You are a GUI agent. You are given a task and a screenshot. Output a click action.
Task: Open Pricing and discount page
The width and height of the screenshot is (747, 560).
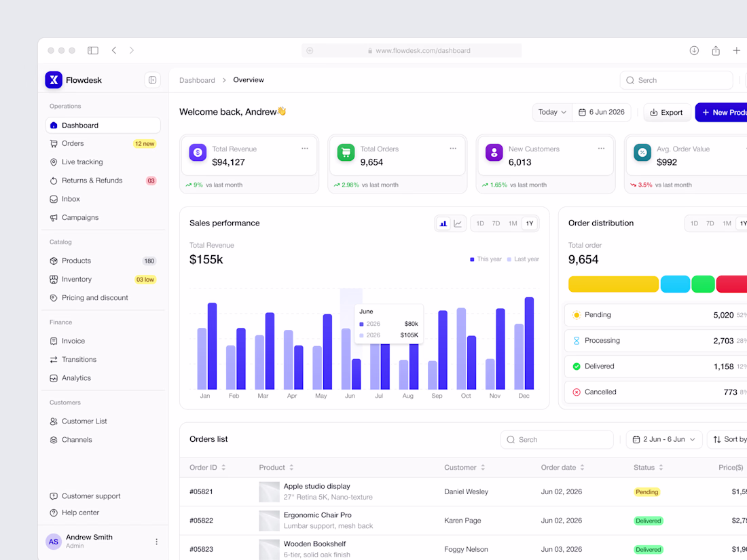pyautogui.click(x=103, y=298)
